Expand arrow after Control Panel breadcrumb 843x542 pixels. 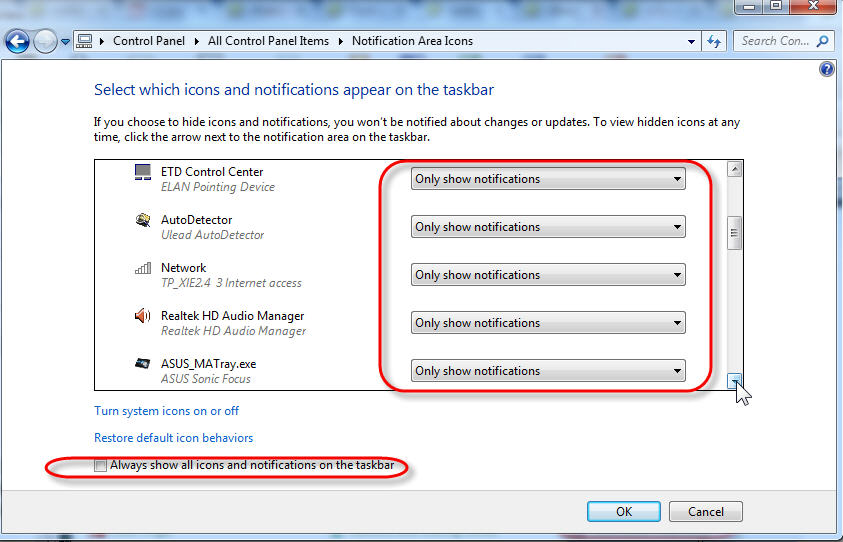click(196, 41)
